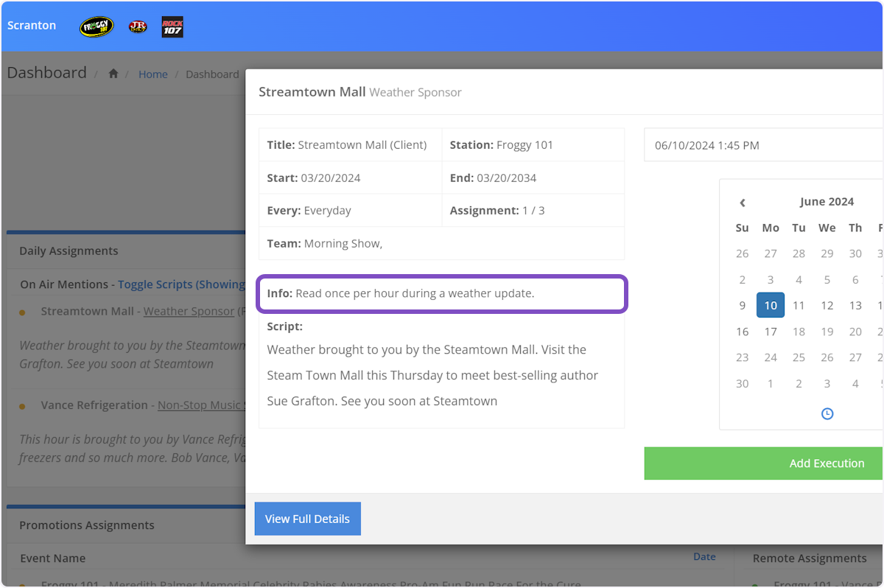The height and width of the screenshot is (588, 884).
Task: Click the Rock 107 station logo
Action: [x=172, y=27]
